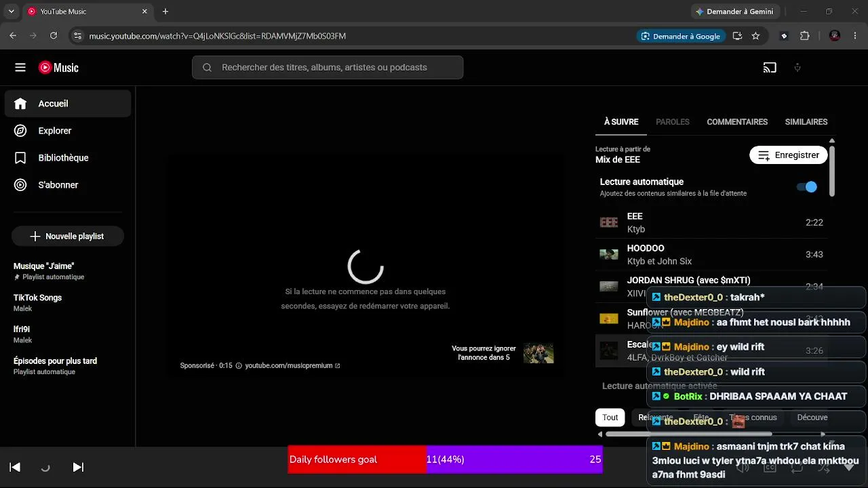
Task: Click Demander à Google button
Action: pyautogui.click(x=681, y=36)
